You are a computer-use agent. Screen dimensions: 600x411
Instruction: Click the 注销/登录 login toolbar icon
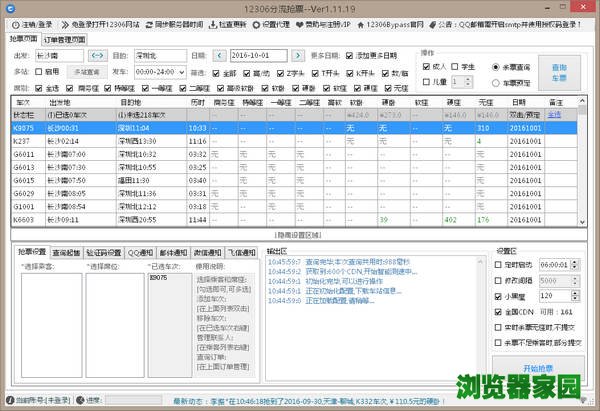(x=12, y=22)
